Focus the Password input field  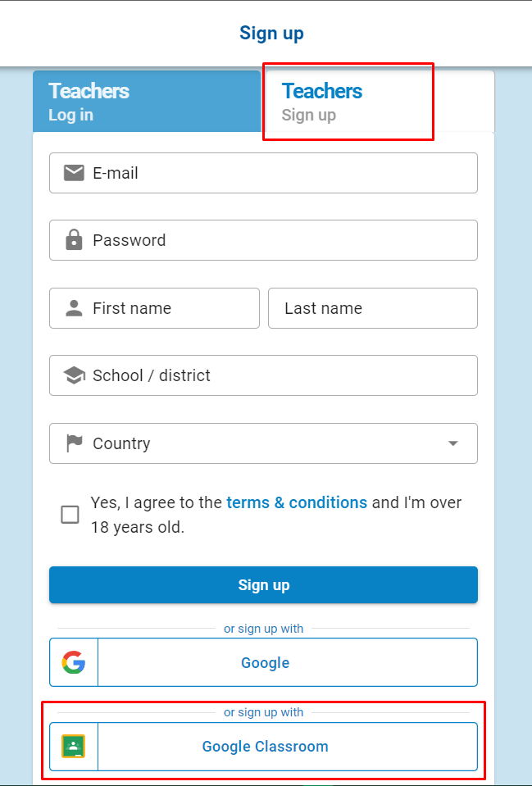tap(263, 240)
